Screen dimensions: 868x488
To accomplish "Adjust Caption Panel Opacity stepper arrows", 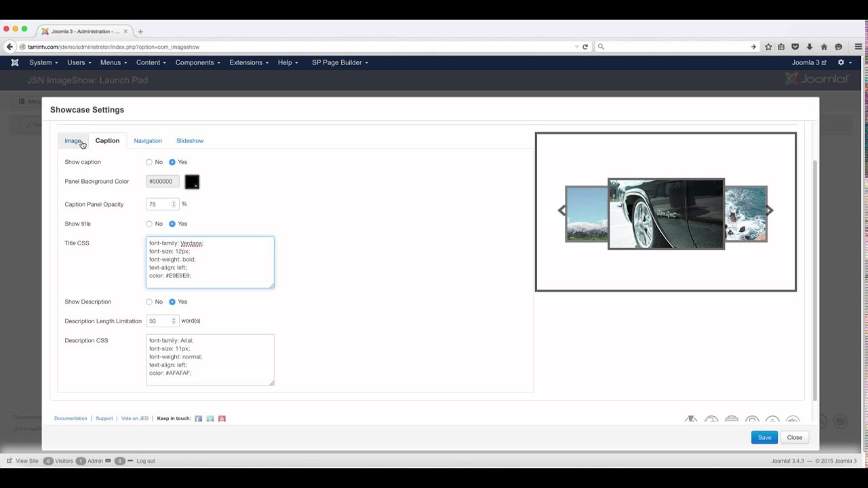I will pyautogui.click(x=174, y=204).
